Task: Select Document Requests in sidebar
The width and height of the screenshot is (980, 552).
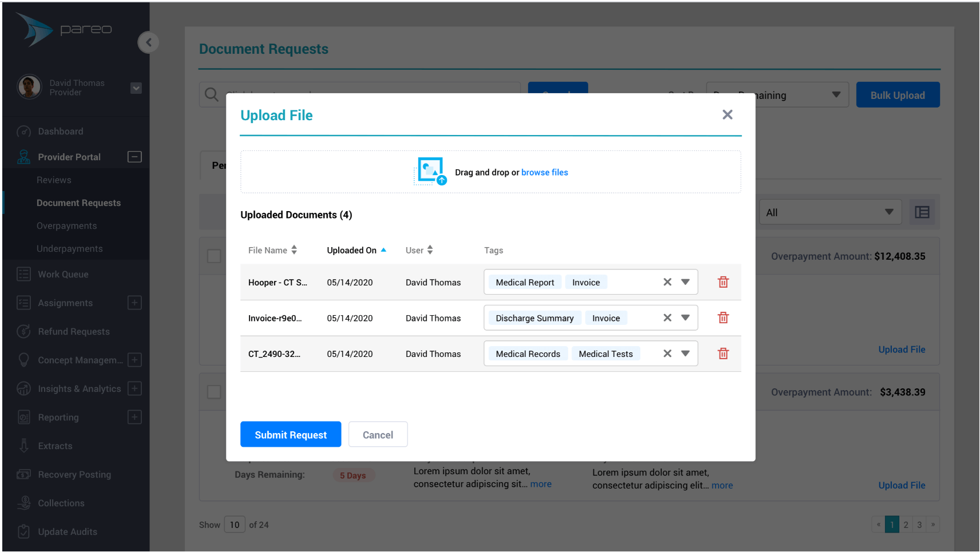Action: (78, 203)
